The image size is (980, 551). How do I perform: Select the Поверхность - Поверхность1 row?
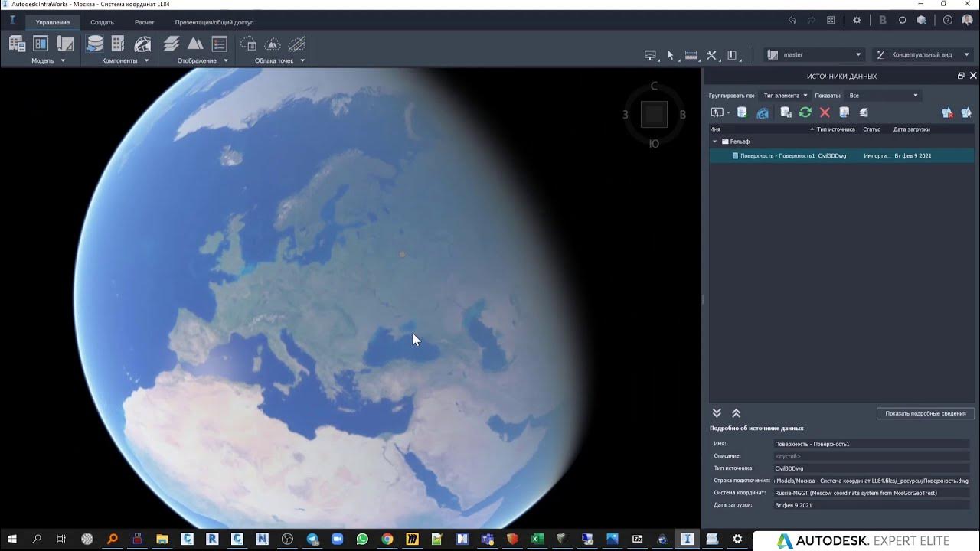(x=841, y=155)
